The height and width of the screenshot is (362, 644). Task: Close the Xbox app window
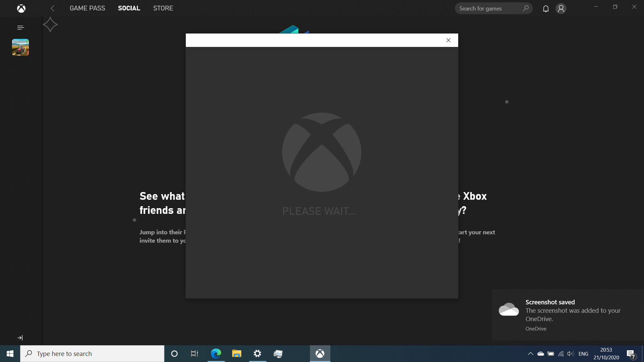(x=634, y=7)
